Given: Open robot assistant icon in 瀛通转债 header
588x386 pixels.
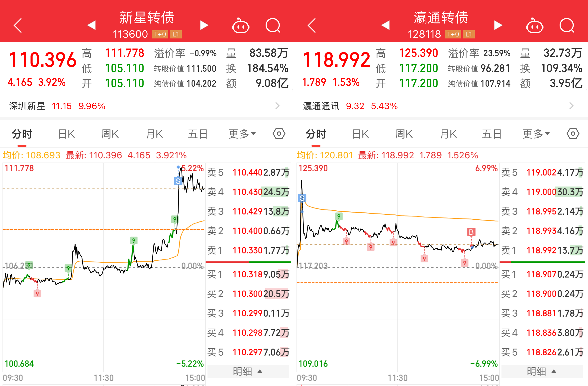Looking at the screenshot, I should (x=535, y=26).
